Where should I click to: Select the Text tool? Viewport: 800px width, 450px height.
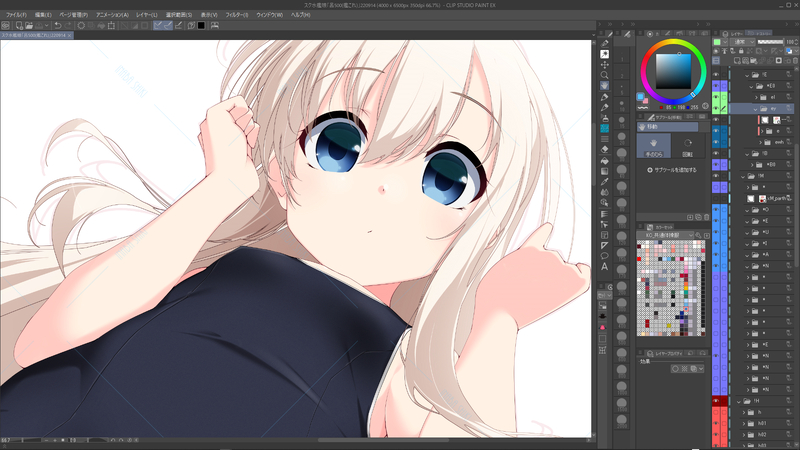click(605, 267)
